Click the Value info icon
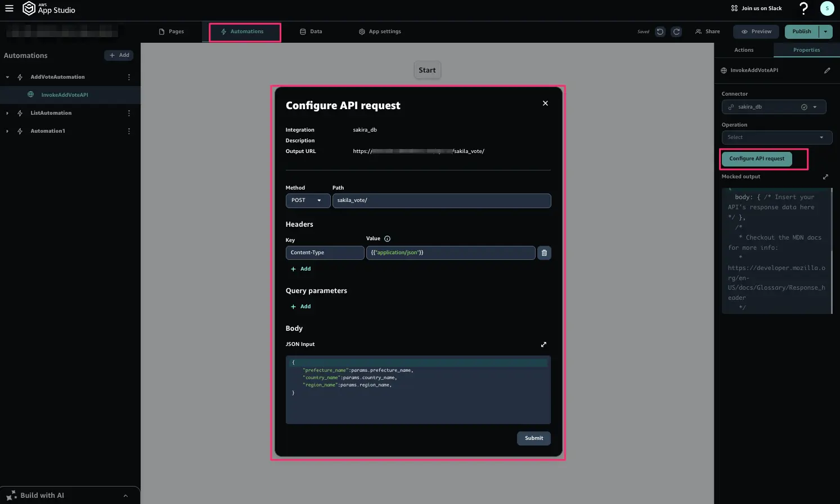 point(387,238)
